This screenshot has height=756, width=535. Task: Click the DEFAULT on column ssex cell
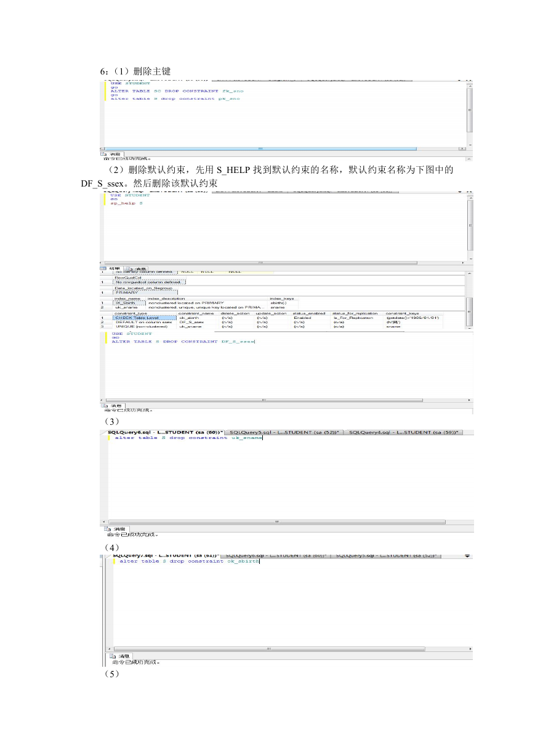(145, 322)
